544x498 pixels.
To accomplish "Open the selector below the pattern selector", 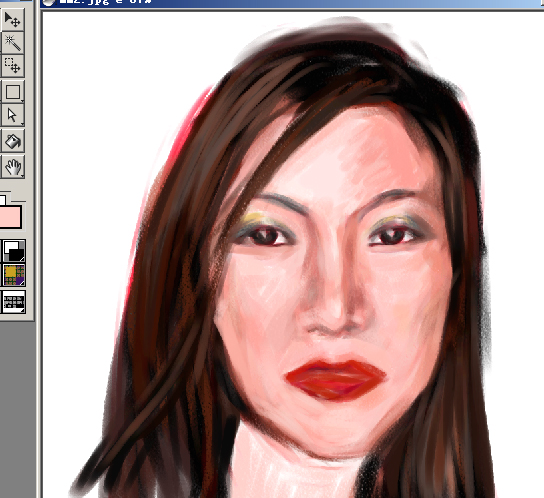I will click(x=14, y=302).
